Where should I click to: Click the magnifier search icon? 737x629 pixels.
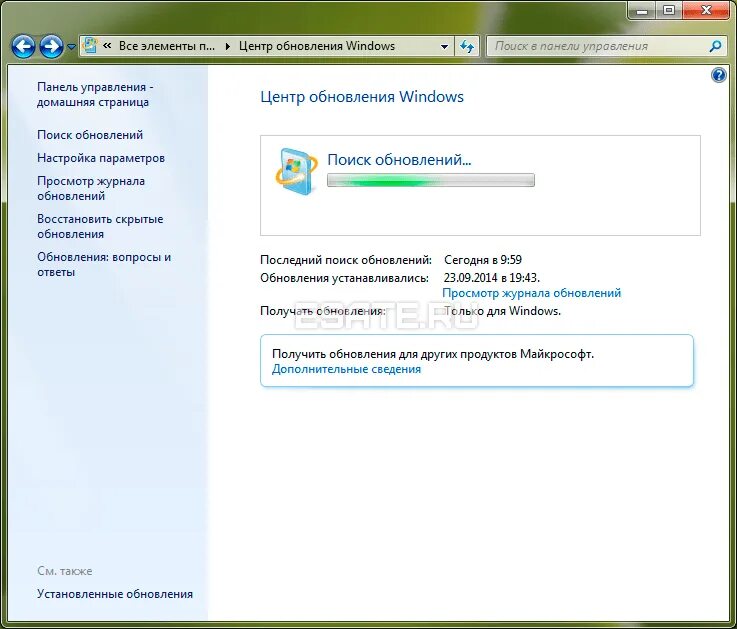(x=715, y=46)
